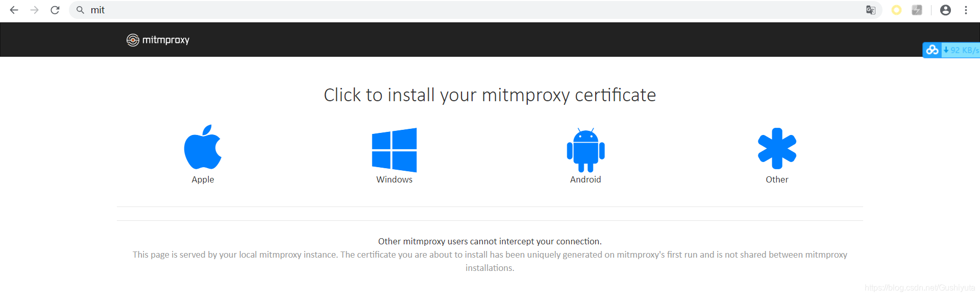Screen dimensions: 980x297
Task: Open the Other text link
Action: pos(777,179)
